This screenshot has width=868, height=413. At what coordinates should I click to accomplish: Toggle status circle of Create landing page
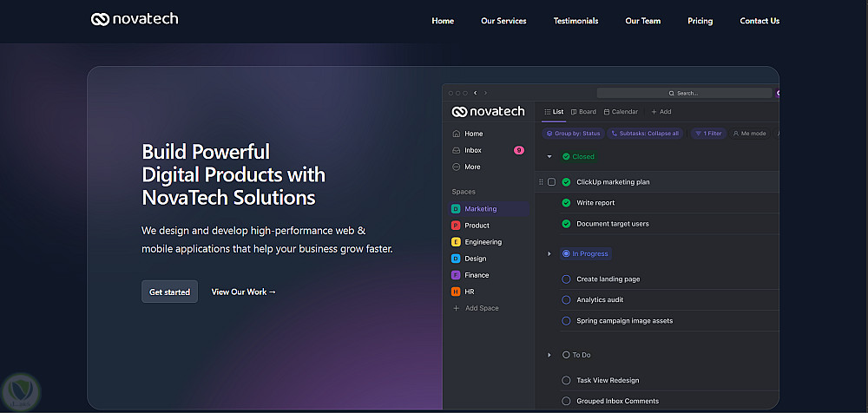click(566, 279)
